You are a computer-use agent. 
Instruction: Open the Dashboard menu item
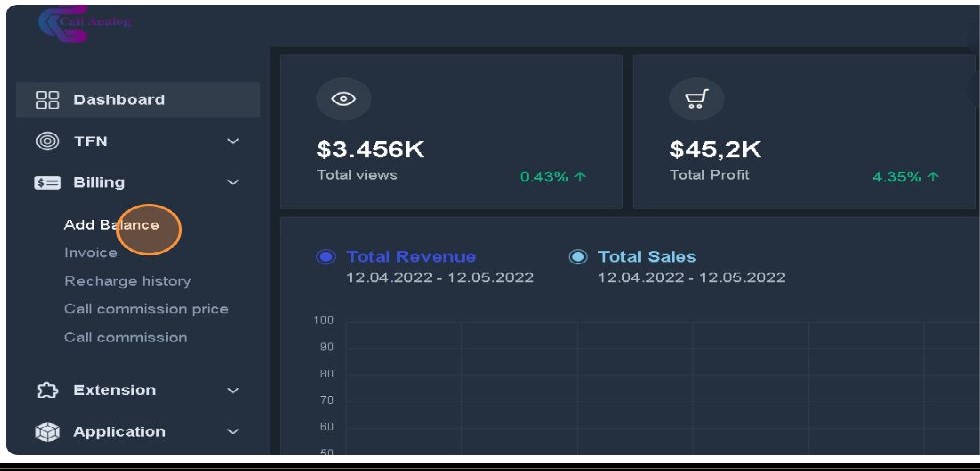pyautogui.click(x=119, y=100)
